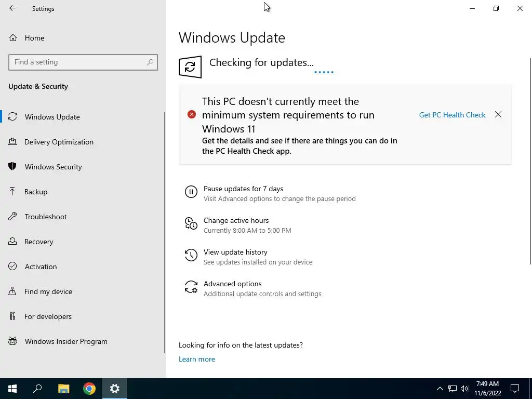Click the Advanced options gear-arrows icon
This screenshot has width=532, height=399.
[191, 287]
